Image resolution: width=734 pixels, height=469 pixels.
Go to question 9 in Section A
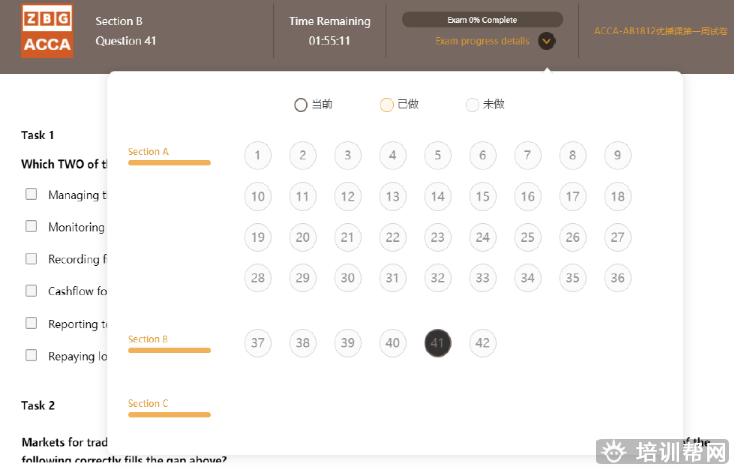tap(618, 155)
